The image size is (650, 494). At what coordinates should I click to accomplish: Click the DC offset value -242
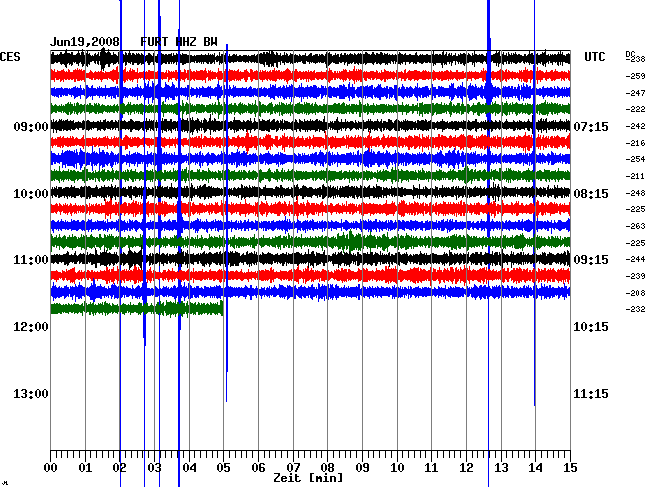point(635,126)
